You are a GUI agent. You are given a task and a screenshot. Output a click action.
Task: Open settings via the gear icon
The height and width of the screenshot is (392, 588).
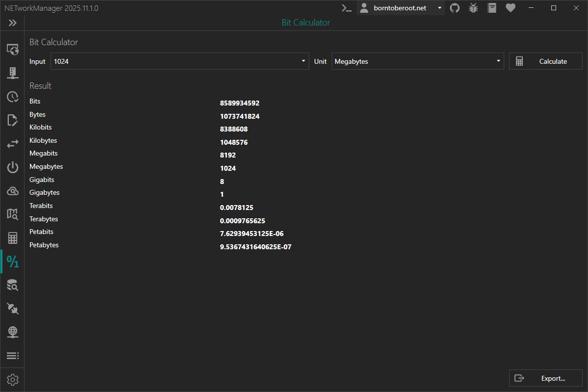[13, 380]
